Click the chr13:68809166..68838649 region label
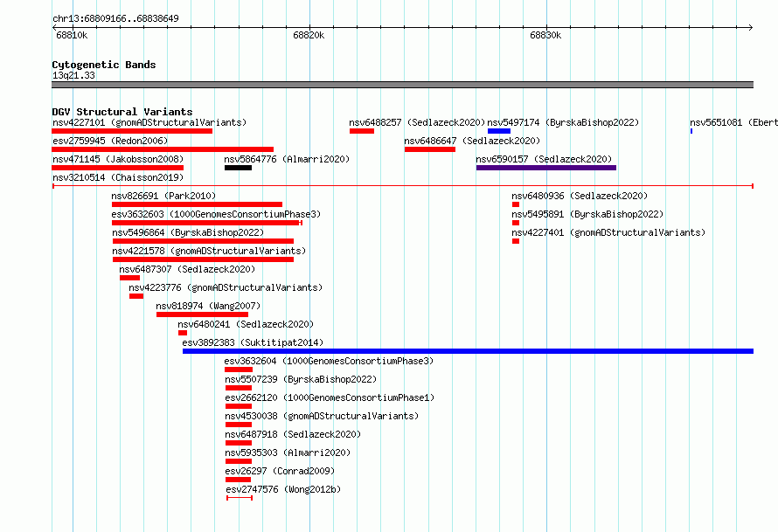Viewport: 778px width, 532px height. point(115,19)
